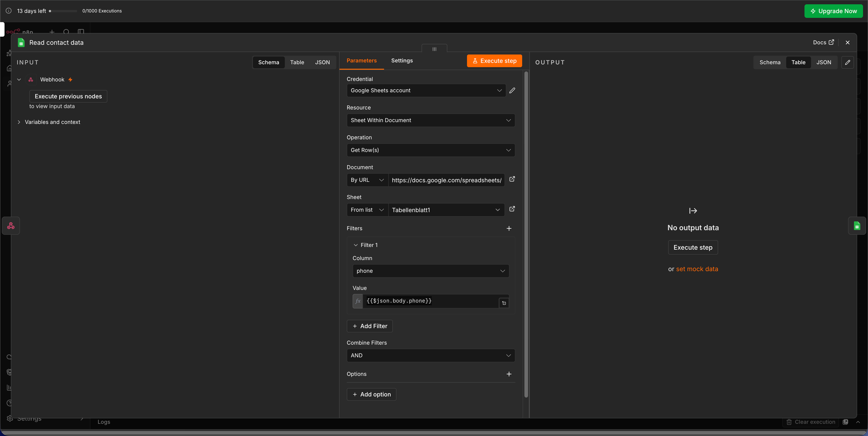This screenshot has width=868, height=436.
Task: Click the set mock data link
Action: pos(697,269)
